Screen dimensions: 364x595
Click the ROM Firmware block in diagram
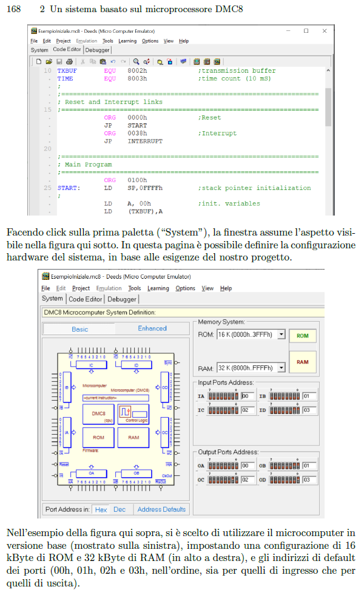click(x=98, y=438)
